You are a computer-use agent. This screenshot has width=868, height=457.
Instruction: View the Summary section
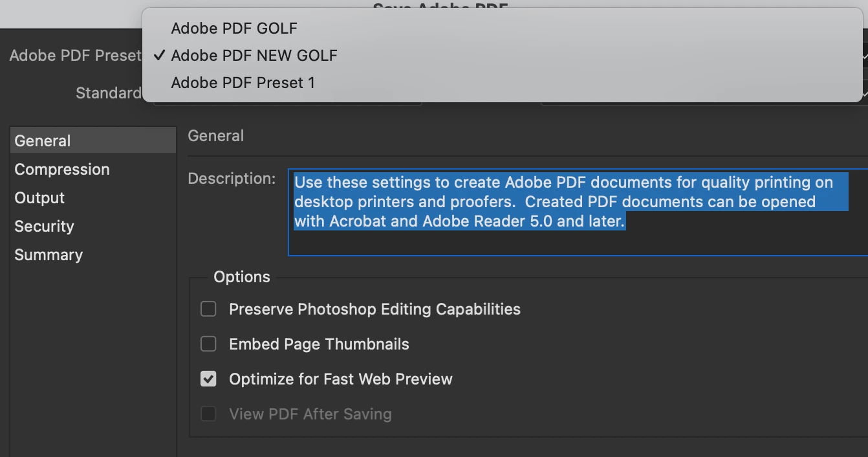[93, 254]
